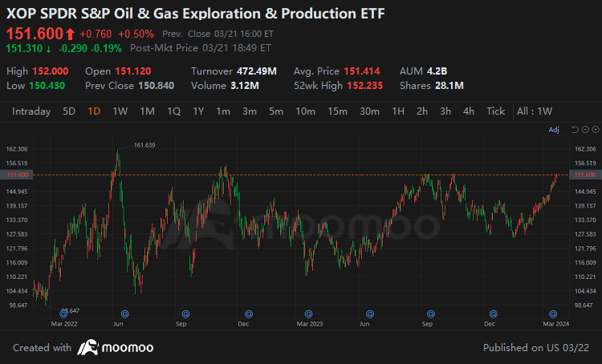Select the 1W timeframe tab
The width and height of the screenshot is (602, 364).
120,111
